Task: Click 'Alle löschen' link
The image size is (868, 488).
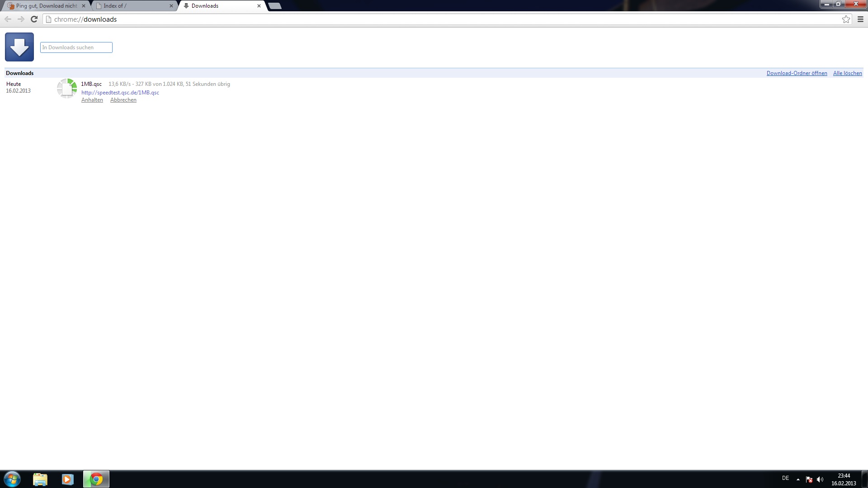Action: pos(847,73)
